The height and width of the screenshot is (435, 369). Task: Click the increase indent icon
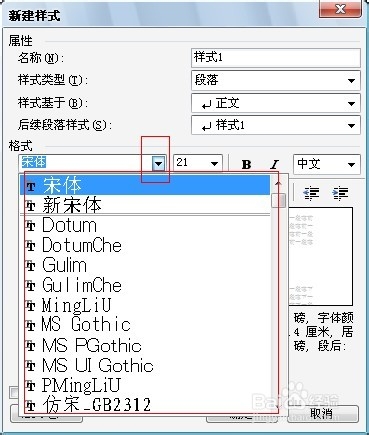click(340, 193)
